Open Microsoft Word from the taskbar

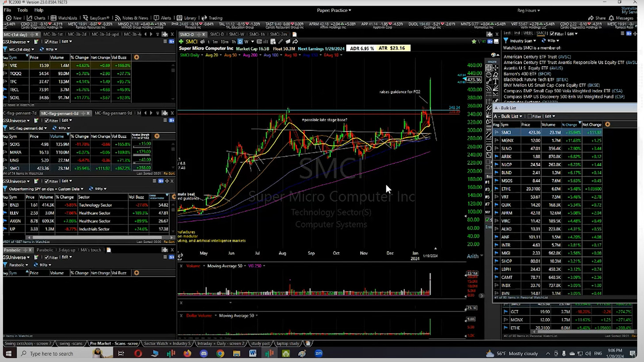(x=253, y=353)
